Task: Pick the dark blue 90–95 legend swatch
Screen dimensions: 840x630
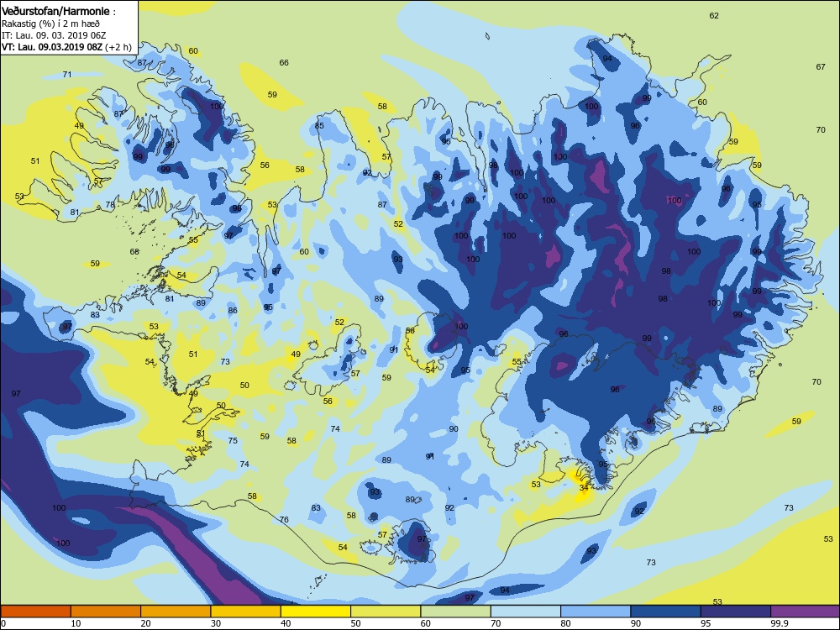Action: coord(666,612)
